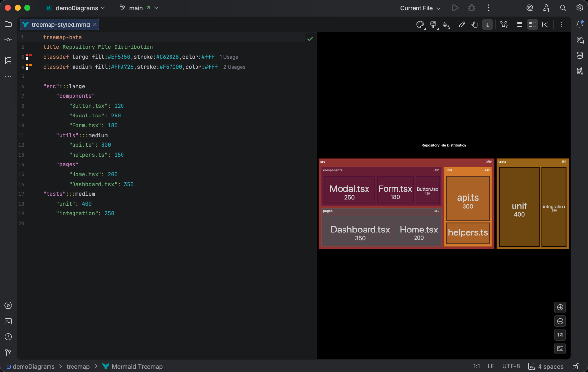Click the Debug bug icon
This screenshot has width=588, height=372.
[x=472, y=8]
